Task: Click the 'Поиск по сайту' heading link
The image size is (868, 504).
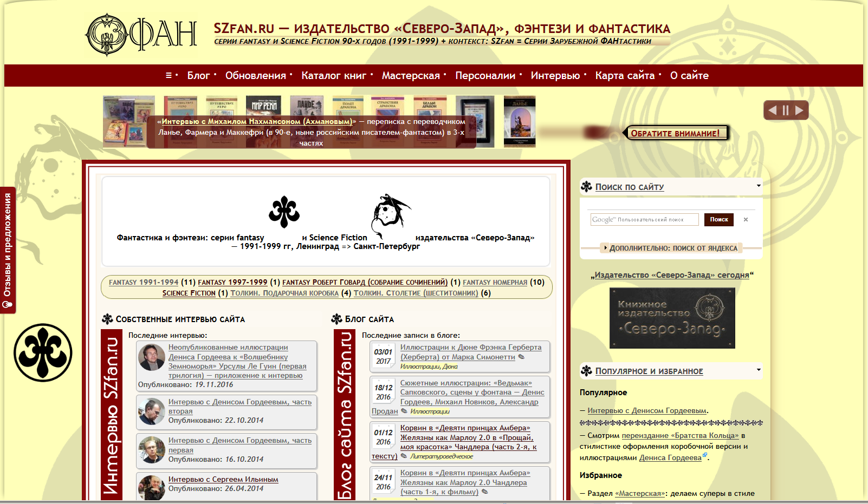Action: pyautogui.click(x=630, y=187)
